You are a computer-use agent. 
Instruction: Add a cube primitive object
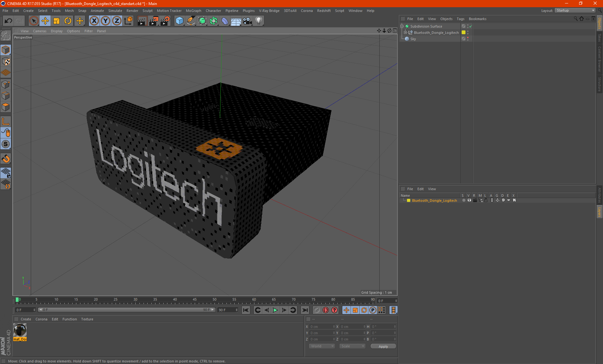[179, 21]
